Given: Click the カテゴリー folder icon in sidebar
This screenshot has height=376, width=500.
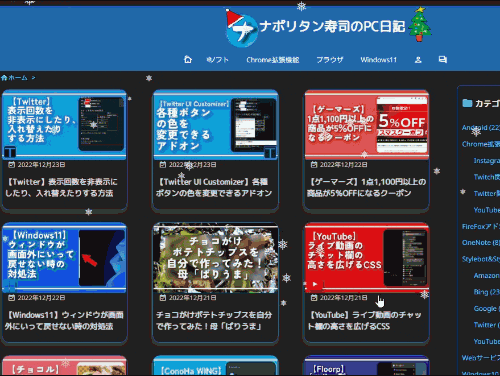Looking at the screenshot, I should (x=467, y=103).
